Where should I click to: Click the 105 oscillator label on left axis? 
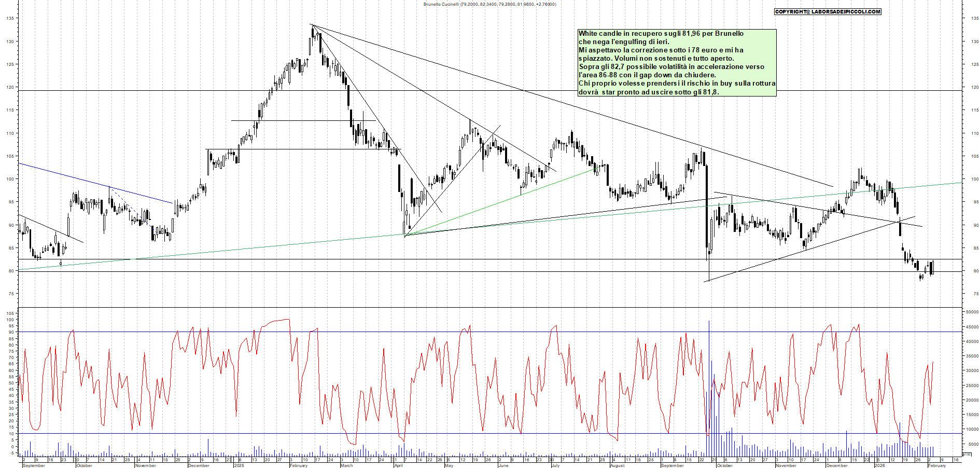pos(9,313)
